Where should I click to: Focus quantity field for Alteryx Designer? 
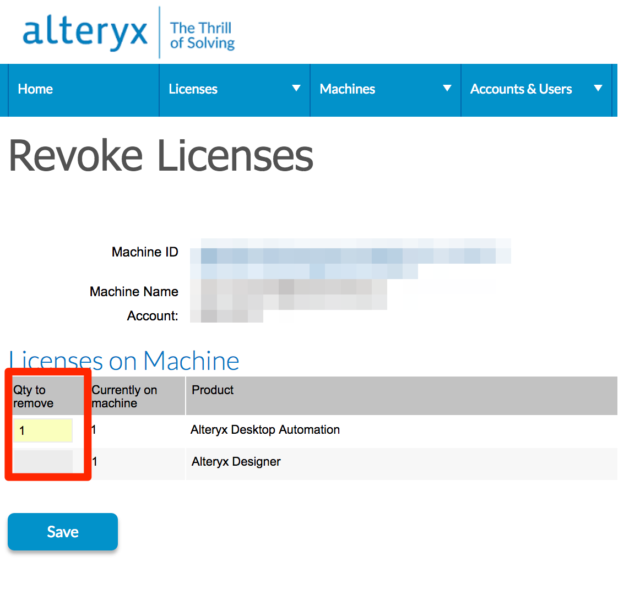(x=43, y=461)
